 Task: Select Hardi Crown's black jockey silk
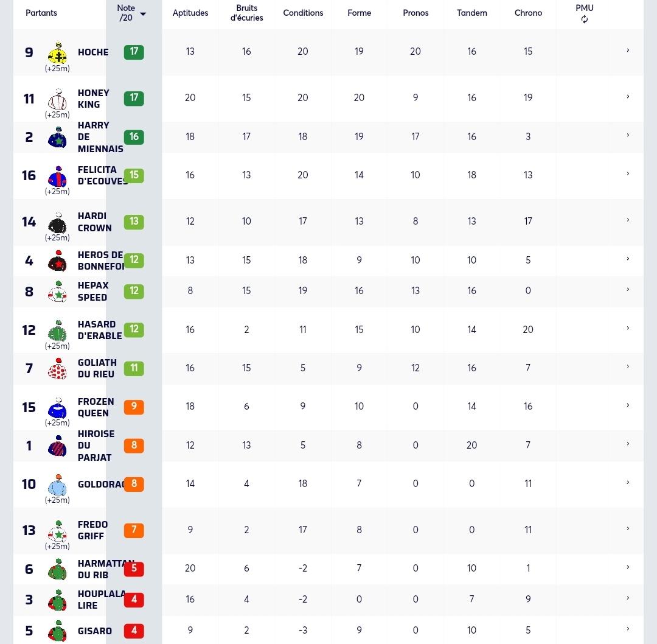(58, 223)
